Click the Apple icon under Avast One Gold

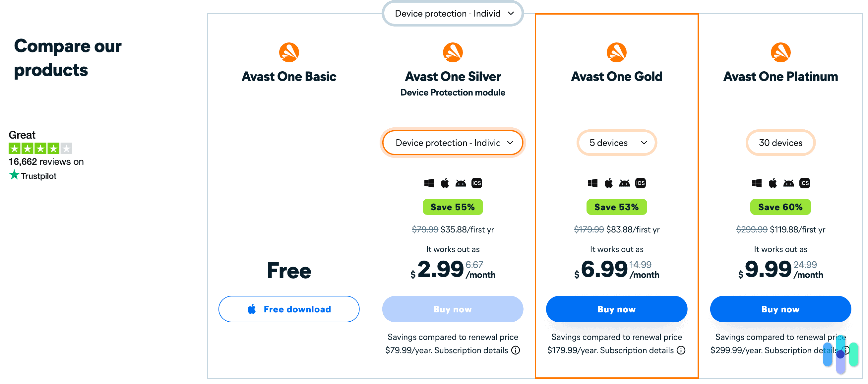pyautogui.click(x=608, y=183)
